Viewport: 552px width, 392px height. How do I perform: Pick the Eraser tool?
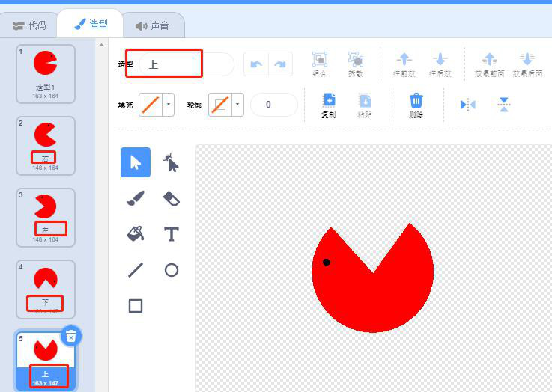[x=172, y=198]
